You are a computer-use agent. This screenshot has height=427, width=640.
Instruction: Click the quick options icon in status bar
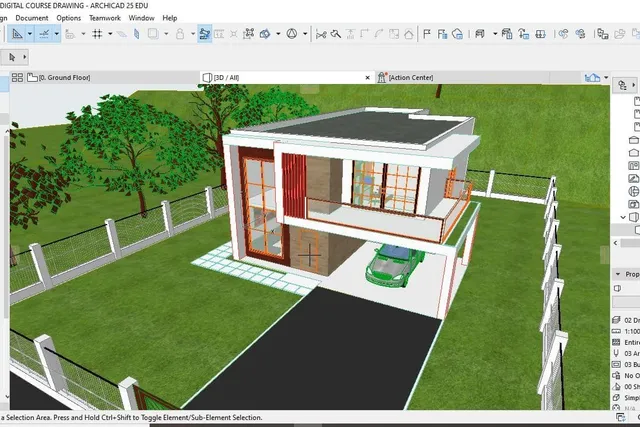621,417
